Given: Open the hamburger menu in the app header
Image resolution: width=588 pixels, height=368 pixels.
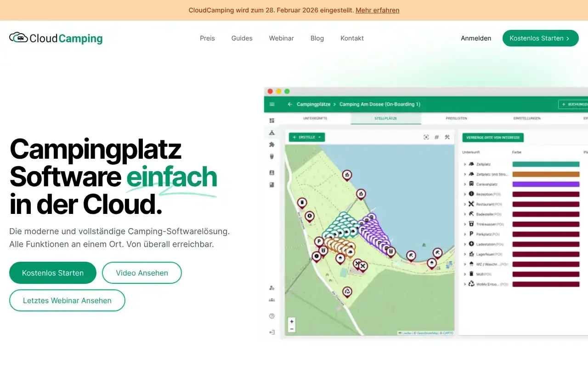Looking at the screenshot, I should coord(272,104).
